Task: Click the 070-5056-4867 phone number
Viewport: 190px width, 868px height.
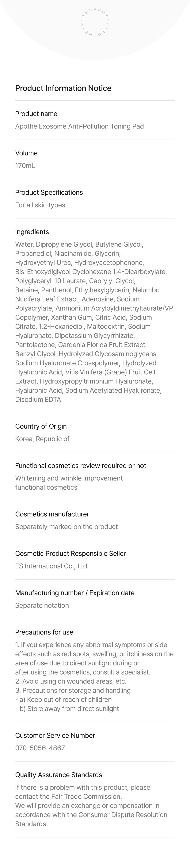Action: click(x=40, y=748)
